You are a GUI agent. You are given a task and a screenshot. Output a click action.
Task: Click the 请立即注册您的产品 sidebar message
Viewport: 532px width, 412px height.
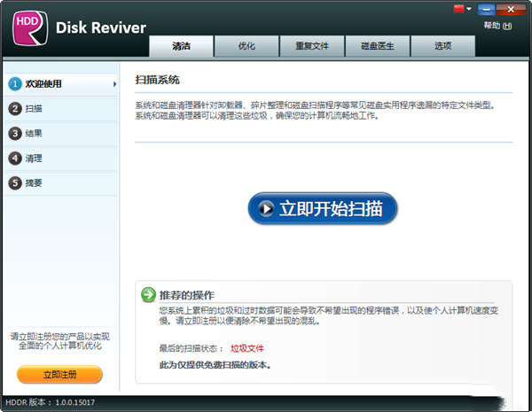[x=59, y=341]
